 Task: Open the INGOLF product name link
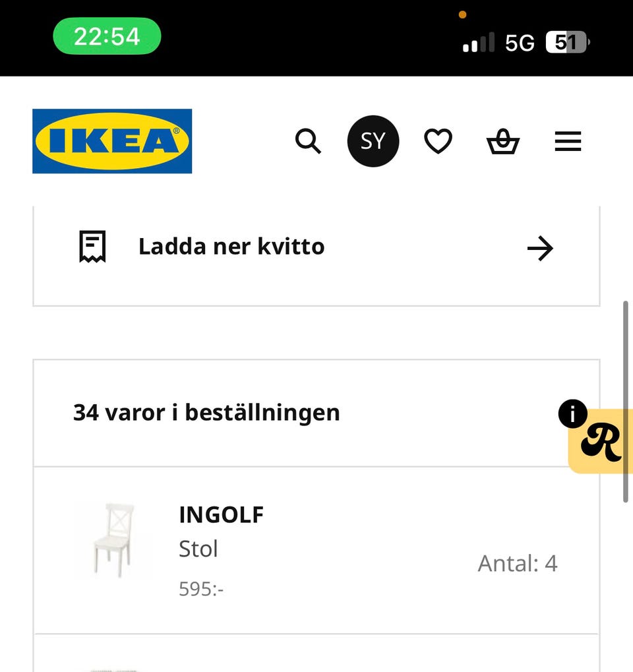[221, 515]
